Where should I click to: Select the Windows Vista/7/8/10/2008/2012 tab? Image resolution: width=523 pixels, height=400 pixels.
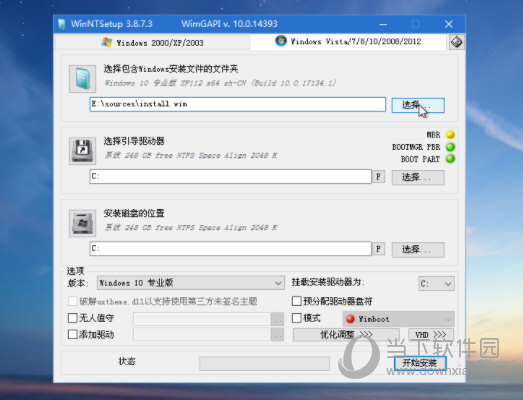click(348, 42)
